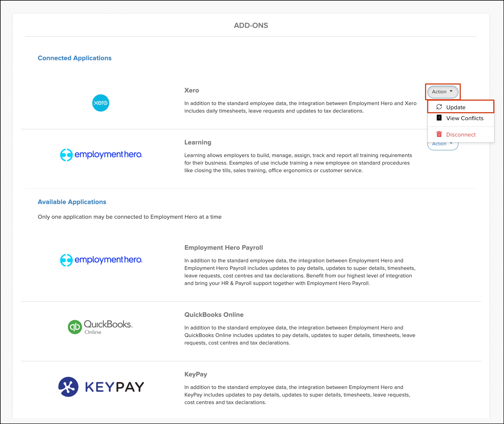Click the QuickBooks Online logo
The height and width of the screenshot is (424, 504).
100,327
